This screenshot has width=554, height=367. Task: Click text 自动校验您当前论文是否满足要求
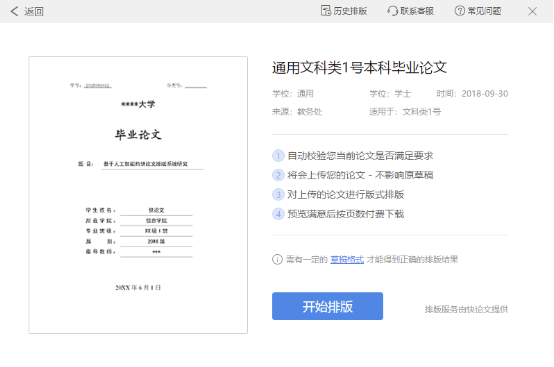click(360, 155)
